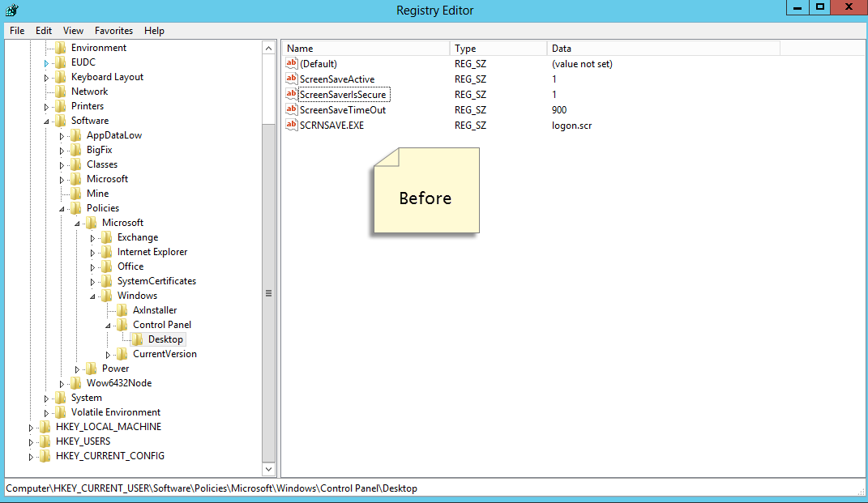Select the ScreenSaverIsSecure value entry

click(x=340, y=94)
